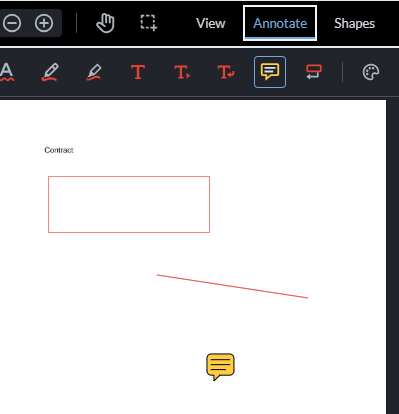Viewport: 399px width, 414px height.
Task: Choose the freehand pen tool
Action: pyautogui.click(x=50, y=72)
